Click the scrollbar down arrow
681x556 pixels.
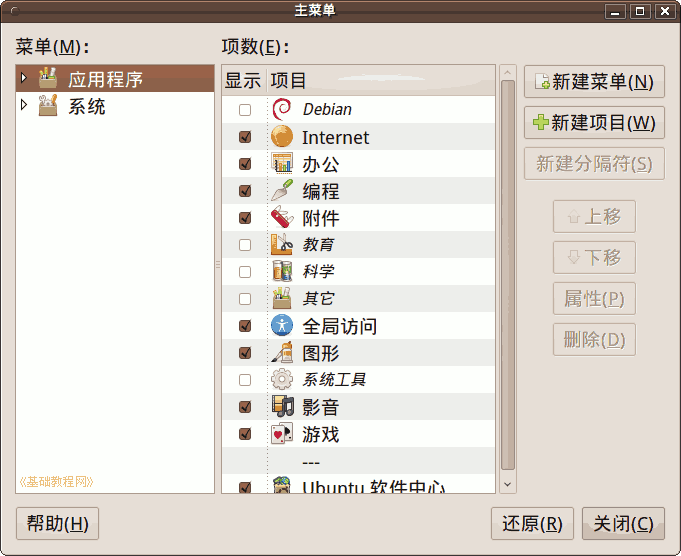[x=508, y=484]
